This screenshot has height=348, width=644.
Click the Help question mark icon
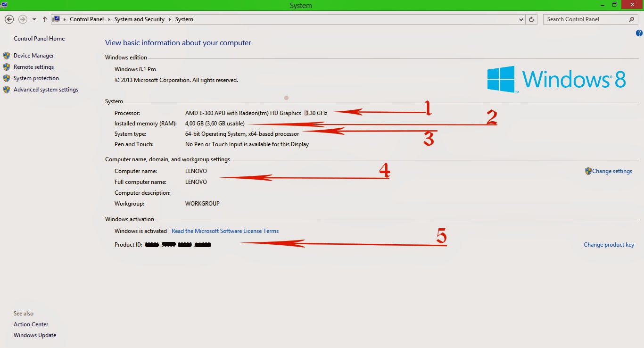pos(639,33)
